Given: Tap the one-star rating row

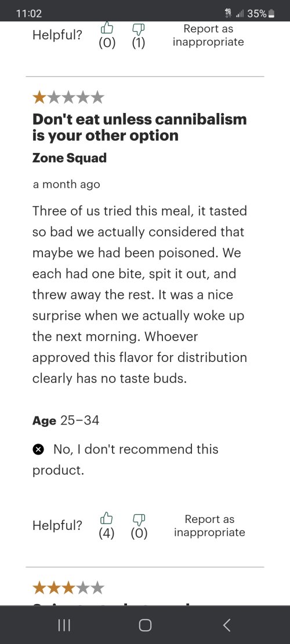Looking at the screenshot, I should click(68, 98).
